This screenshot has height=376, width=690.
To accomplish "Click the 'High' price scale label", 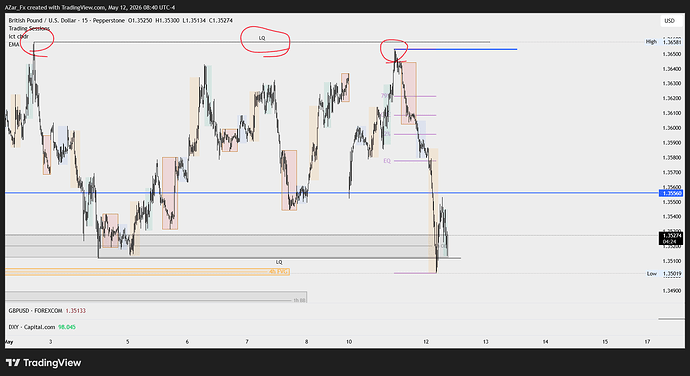I will pyautogui.click(x=651, y=41).
